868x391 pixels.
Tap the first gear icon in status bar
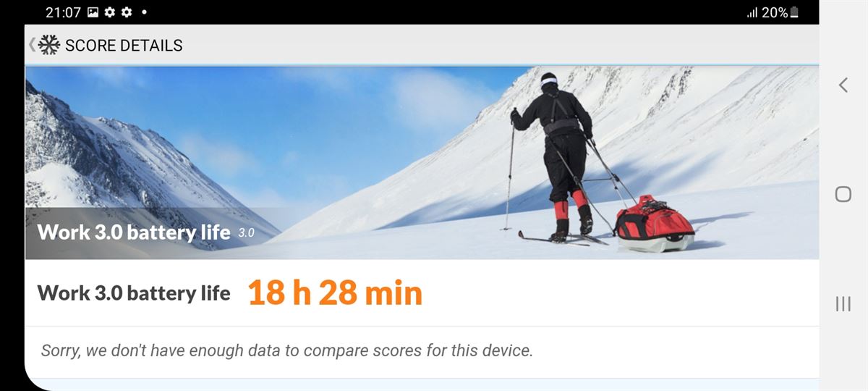(x=110, y=12)
